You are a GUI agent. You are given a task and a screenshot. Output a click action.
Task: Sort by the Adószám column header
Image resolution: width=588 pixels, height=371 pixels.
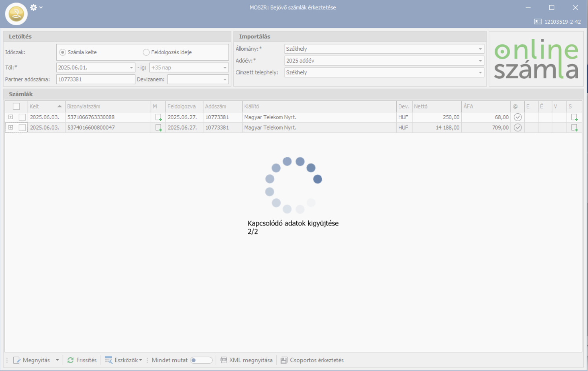click(x=222, y=106)
